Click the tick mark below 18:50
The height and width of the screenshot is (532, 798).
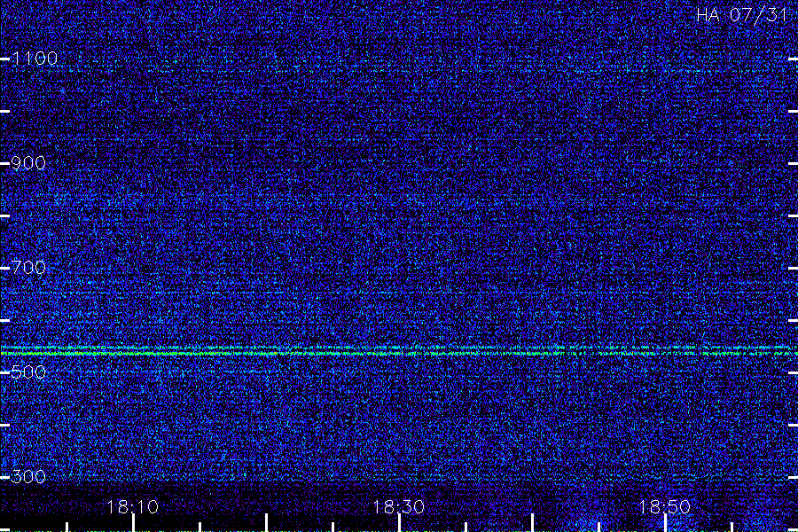point(665,523)
